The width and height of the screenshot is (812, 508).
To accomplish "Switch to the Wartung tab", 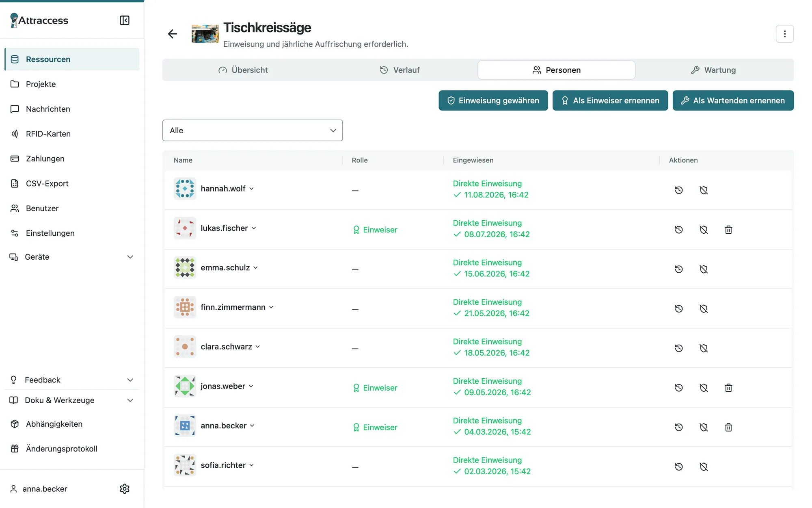I will click(713, 70).
